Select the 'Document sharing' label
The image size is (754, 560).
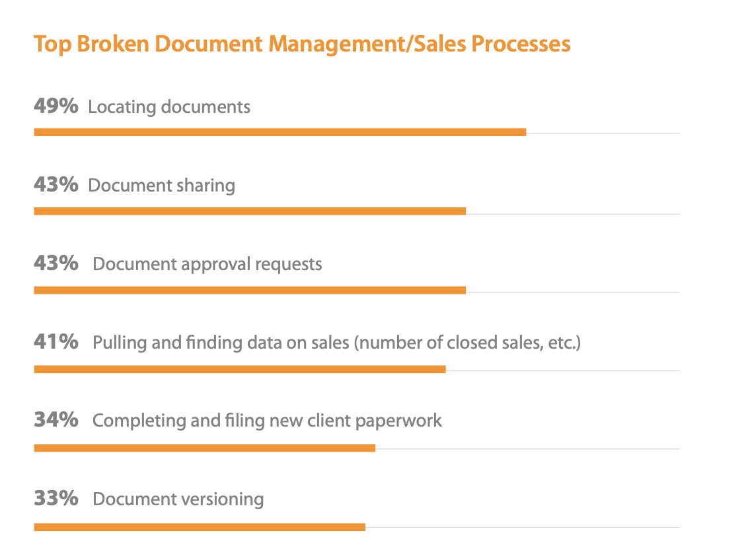(161, 186)
